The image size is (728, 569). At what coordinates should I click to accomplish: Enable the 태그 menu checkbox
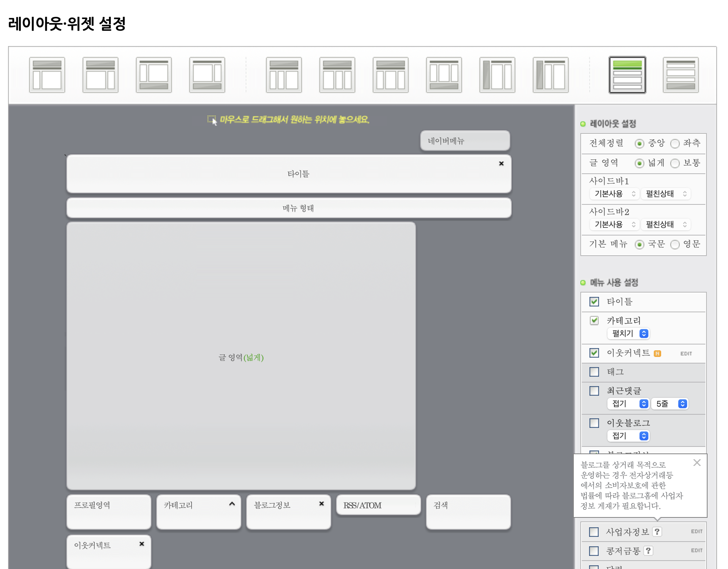coord(594,372)
